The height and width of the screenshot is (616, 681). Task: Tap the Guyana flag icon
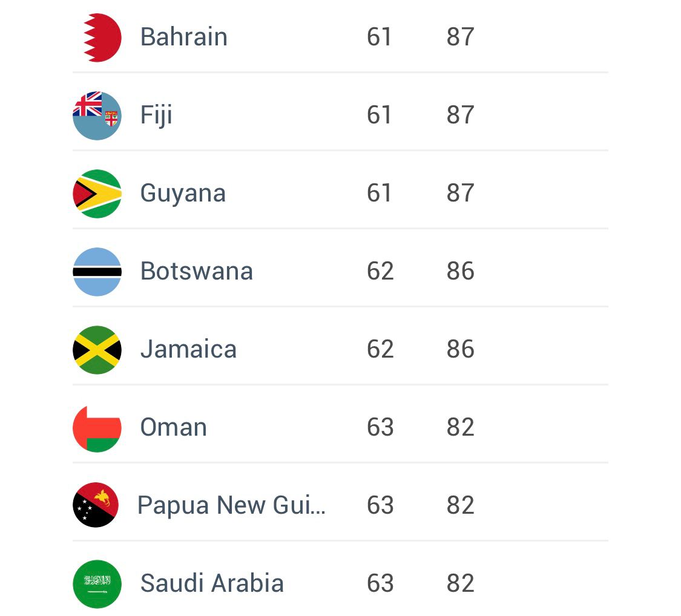pyautogui.click(x=97, y=194)
